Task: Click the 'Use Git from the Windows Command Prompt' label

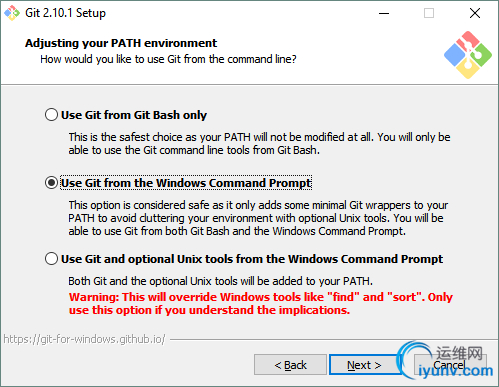Action: coord(186,183)
